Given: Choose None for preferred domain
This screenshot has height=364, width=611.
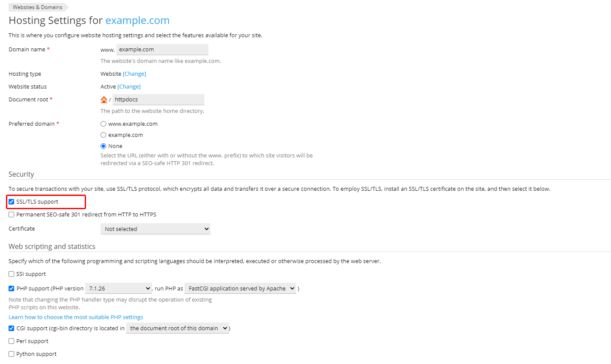Looking at the screenshot, I should [103, 146].
